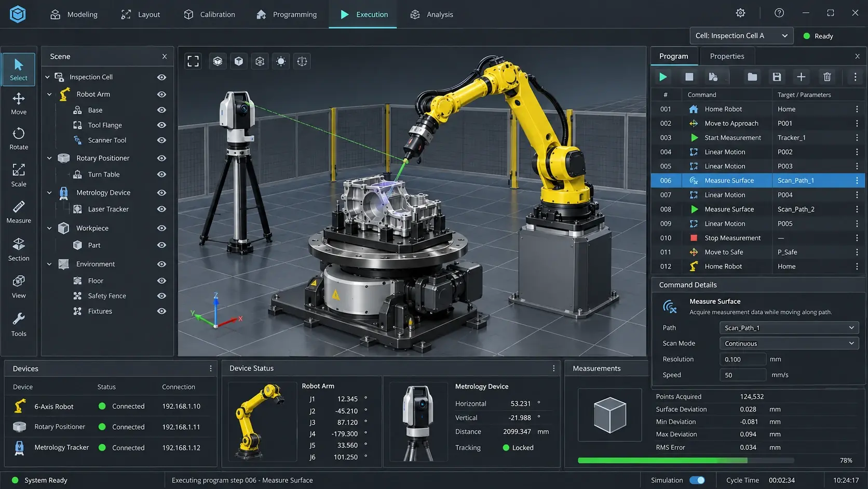Screen dimensions: 868x489
Task: Toggle Floor visibility eye
Action: point(161,281)
